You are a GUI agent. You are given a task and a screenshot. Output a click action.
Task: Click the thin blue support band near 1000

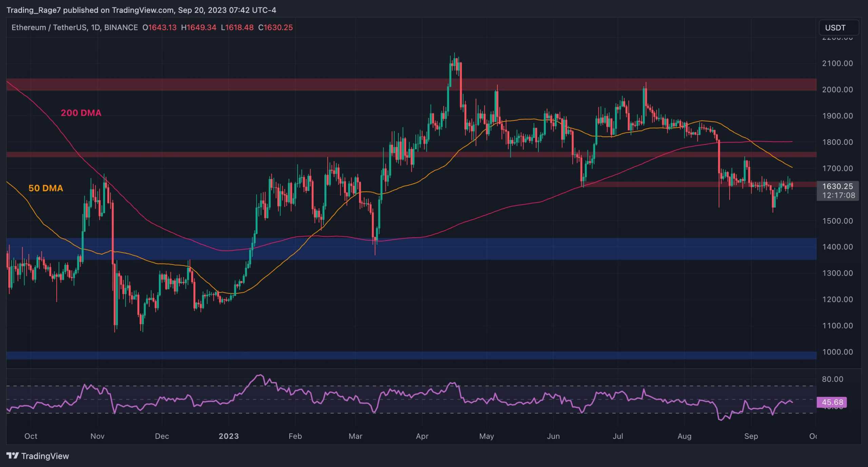(x=407, y=355)
